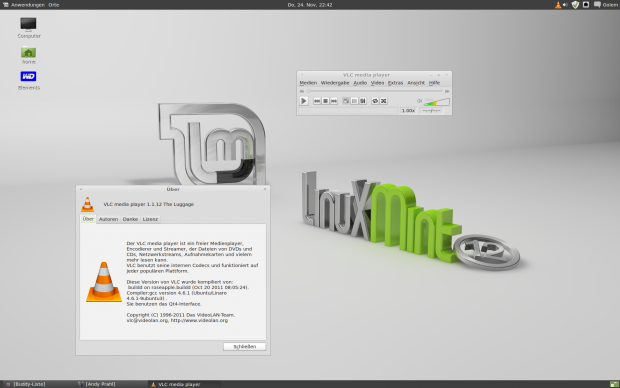Viewport: 620px width, 388px height.
Task: Close the Über dialog via title bar
Action: (x=265, y=189)
